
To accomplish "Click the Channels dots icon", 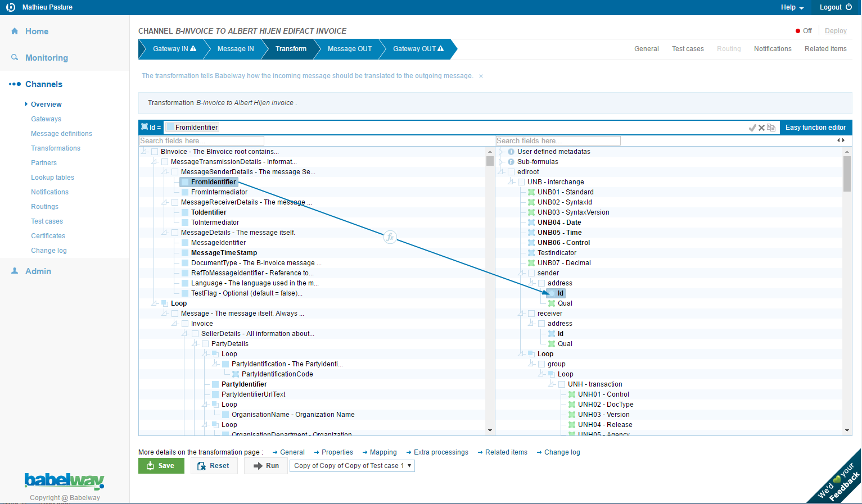I will click(15, 84).
